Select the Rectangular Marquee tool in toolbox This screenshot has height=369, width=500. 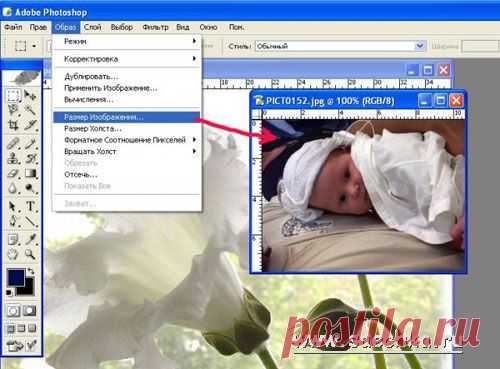pos(13,96)
